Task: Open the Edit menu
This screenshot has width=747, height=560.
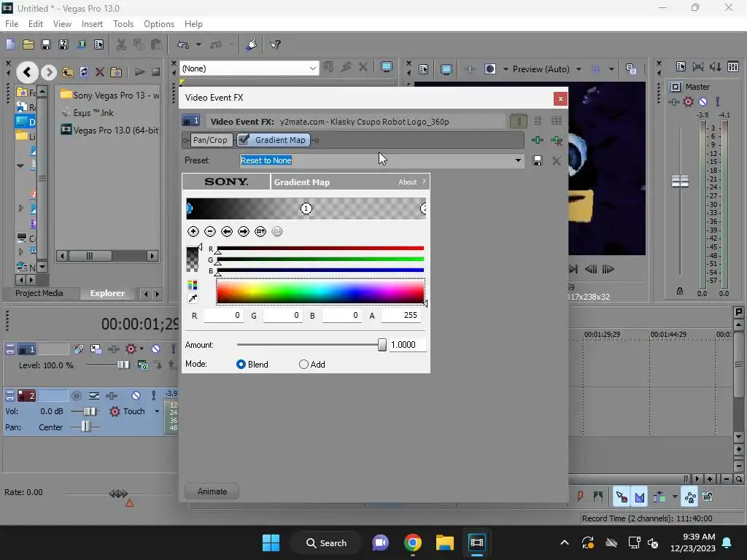Action: coord(35,24)
